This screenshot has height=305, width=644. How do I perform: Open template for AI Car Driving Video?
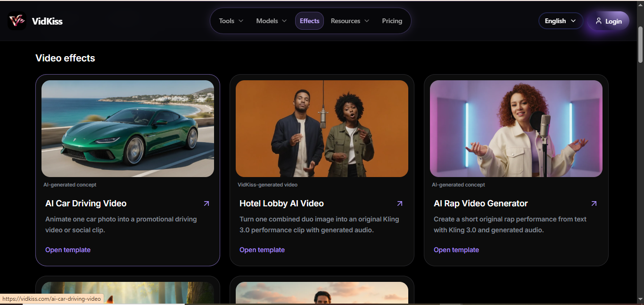coord(68,250)
